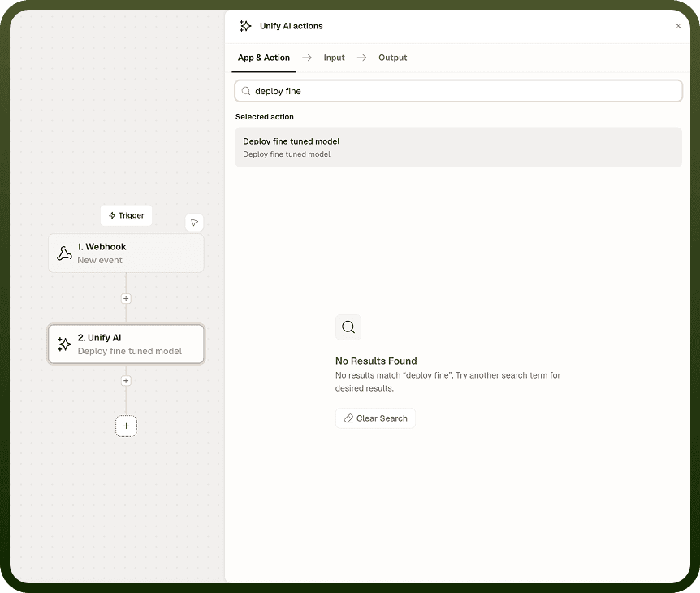This screenshot has width=700, height=593.
Task: Click the 'No Results Found' heading
Action: (x=376, y=361)
